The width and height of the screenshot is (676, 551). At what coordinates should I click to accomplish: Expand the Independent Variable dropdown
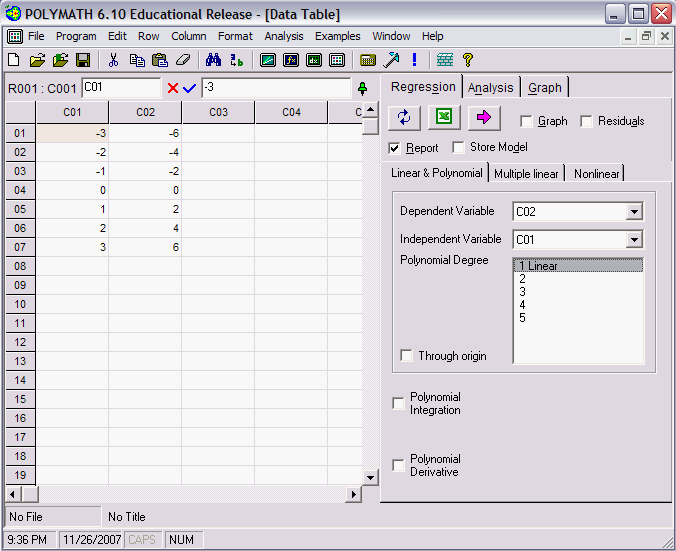pos(633,240)
